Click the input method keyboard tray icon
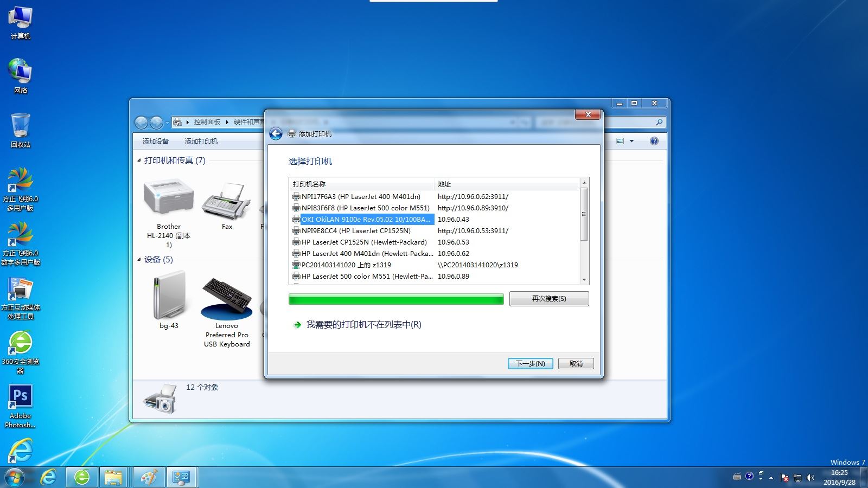 [737, 477]
